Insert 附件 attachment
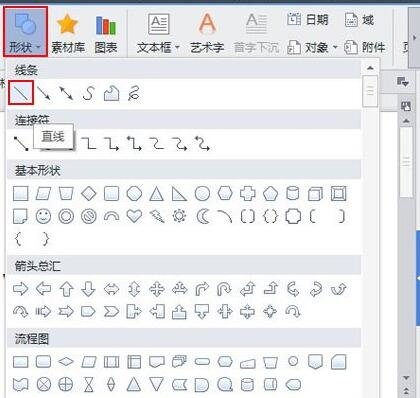This screenshot has width=420, height=398. 364,47
